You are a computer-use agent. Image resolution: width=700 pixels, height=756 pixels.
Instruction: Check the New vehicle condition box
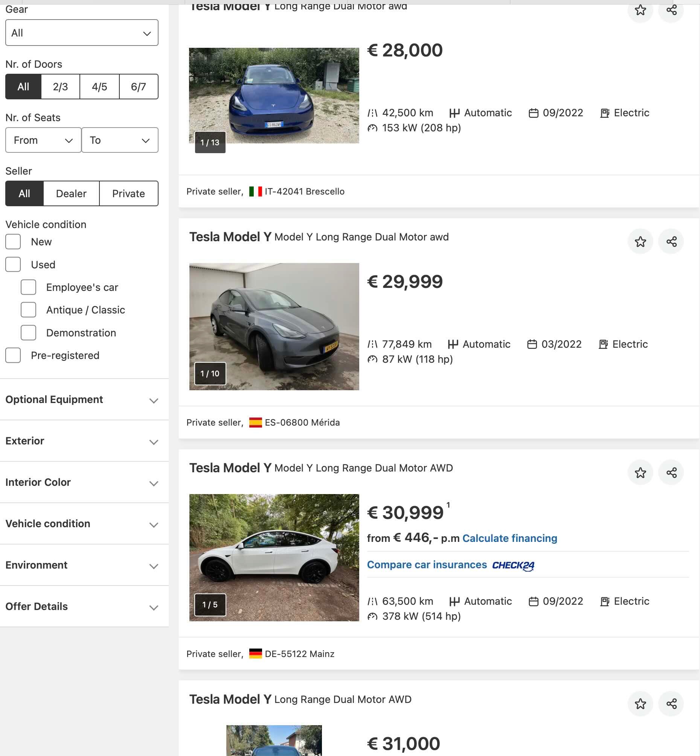click(13, 242)
